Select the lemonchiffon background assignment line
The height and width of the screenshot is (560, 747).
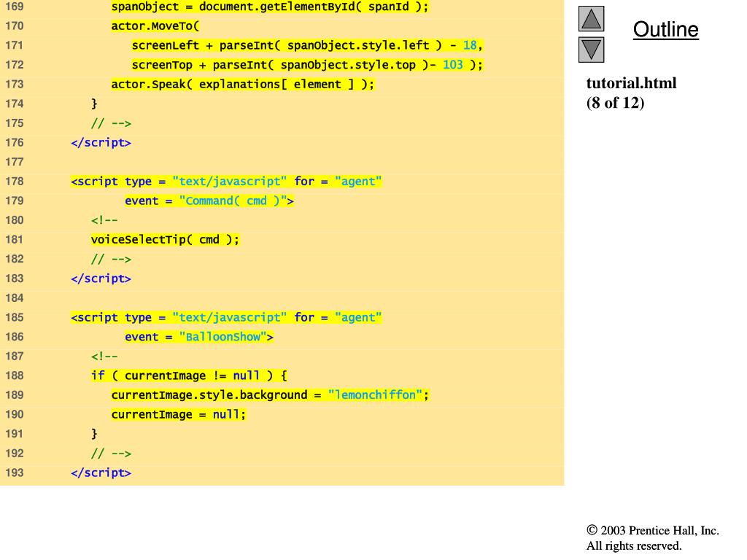point(270,395)
